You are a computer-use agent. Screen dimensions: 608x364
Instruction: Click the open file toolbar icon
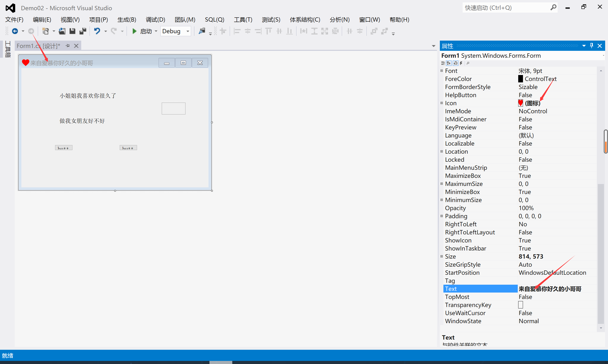[62, 31]
